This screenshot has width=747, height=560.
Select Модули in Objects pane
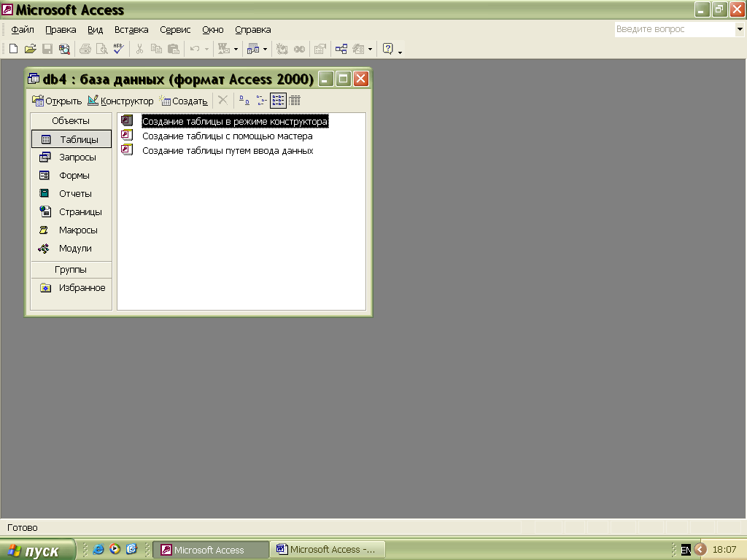coord(71,248)
